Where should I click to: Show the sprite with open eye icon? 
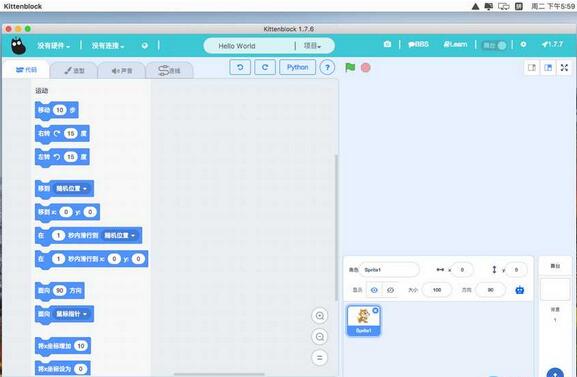(374, 290)
